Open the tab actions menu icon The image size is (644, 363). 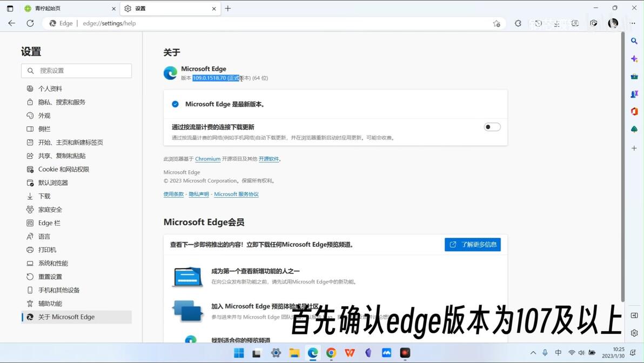click(10, 8)
